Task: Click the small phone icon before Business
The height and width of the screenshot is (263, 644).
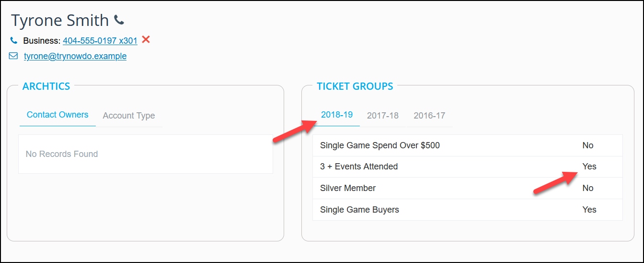Action: 13,41
